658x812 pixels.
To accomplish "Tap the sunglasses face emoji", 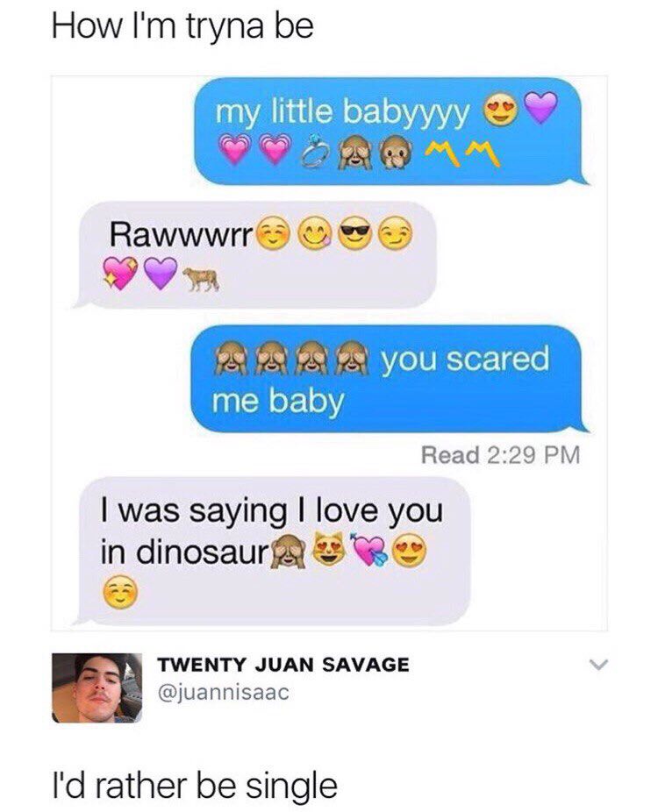I will tap(355, 232).
